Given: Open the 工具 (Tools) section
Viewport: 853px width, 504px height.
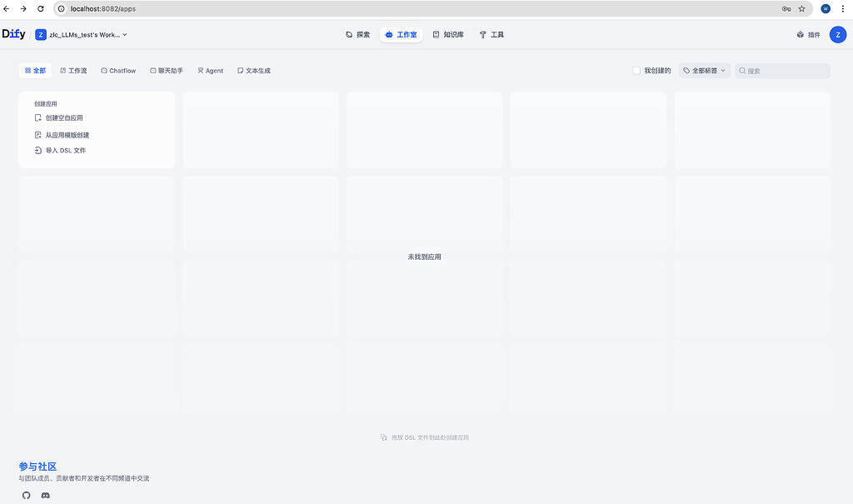Looking at the screenshot, I should [x=491, y=34].
